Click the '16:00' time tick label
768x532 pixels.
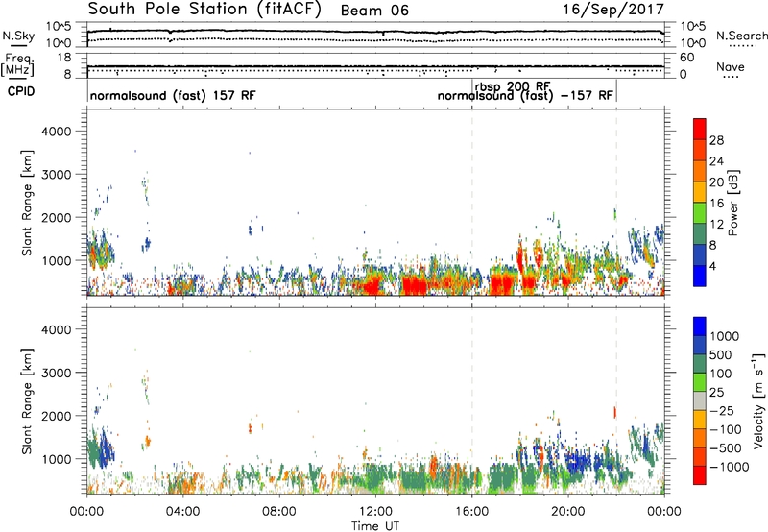pos(471,512)
